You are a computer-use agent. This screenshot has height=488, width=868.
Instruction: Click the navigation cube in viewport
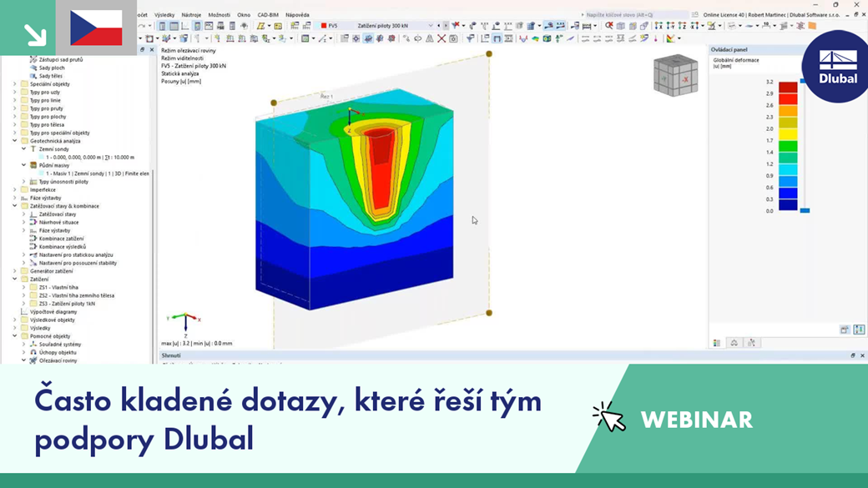[675, 75]
